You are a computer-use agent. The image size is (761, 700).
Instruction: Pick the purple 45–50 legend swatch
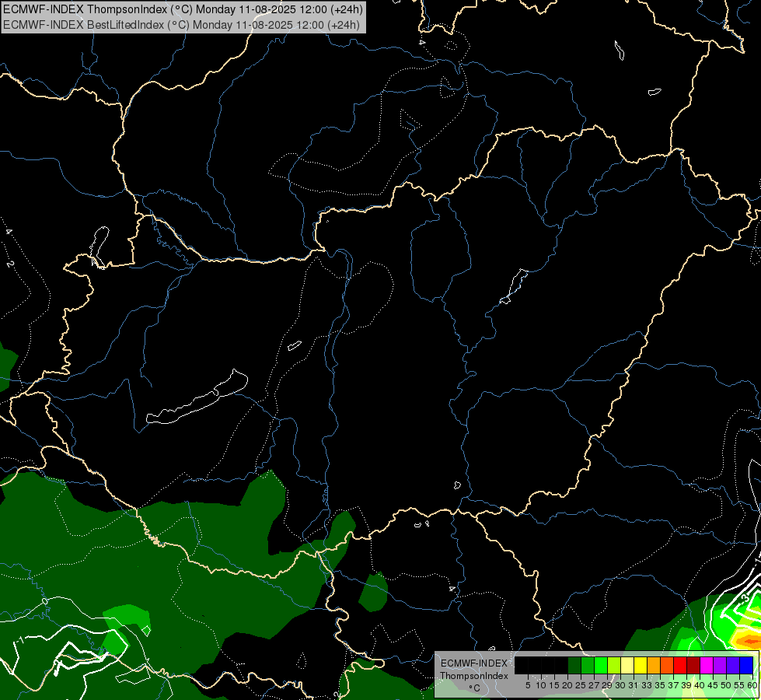click(721, 665)
